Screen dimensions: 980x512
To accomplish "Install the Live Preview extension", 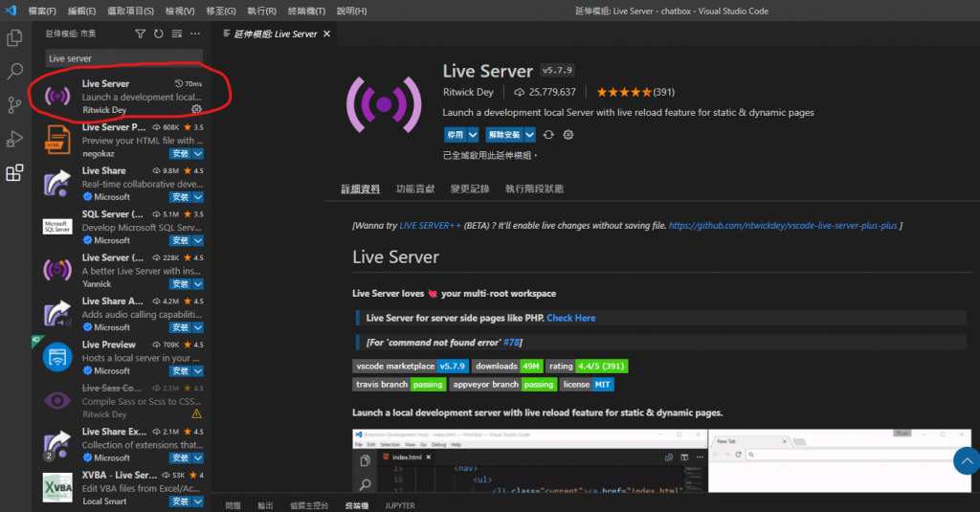I will (x=181, y=370).
